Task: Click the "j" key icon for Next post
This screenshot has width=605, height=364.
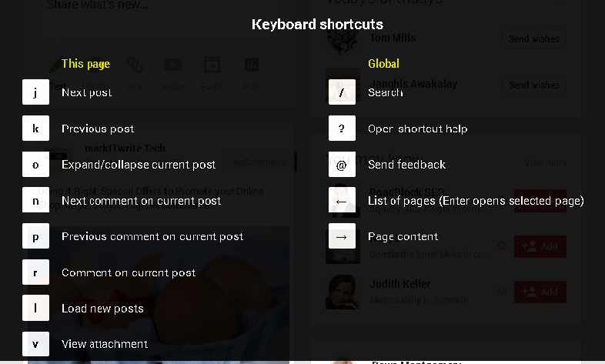Action: coord(35,92)
